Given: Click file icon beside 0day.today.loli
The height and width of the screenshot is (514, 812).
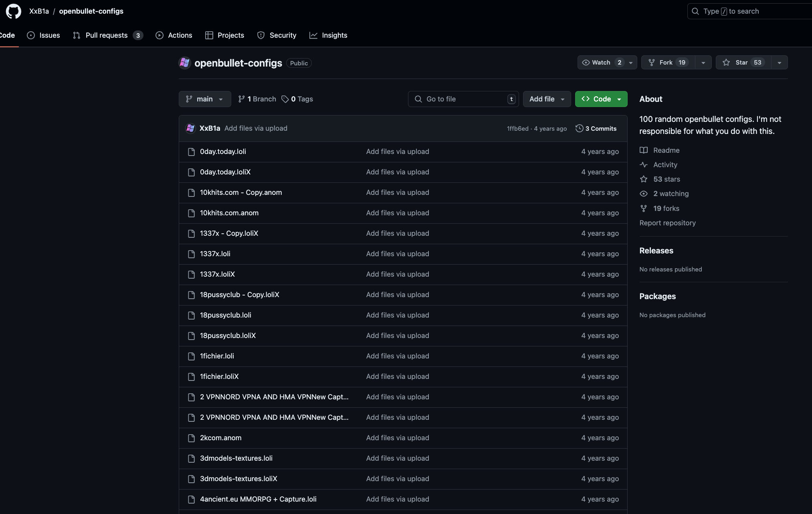Looking at the screenshot, I should tap(192, 152).
